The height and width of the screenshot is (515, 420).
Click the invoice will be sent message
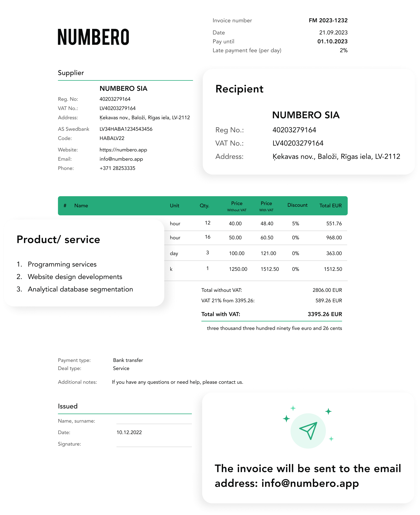(308, 476)
